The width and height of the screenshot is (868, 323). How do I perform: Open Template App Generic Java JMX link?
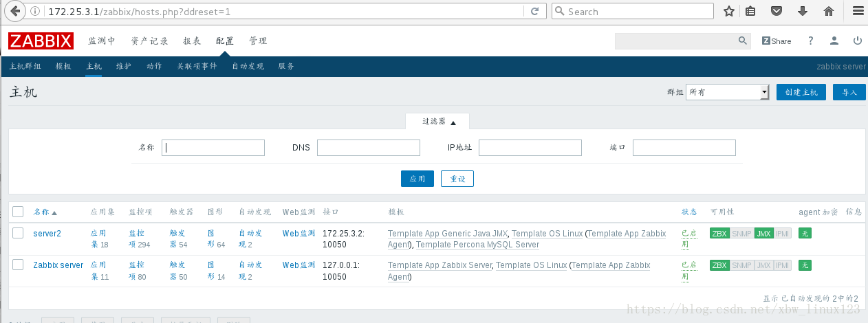(448, 234)
